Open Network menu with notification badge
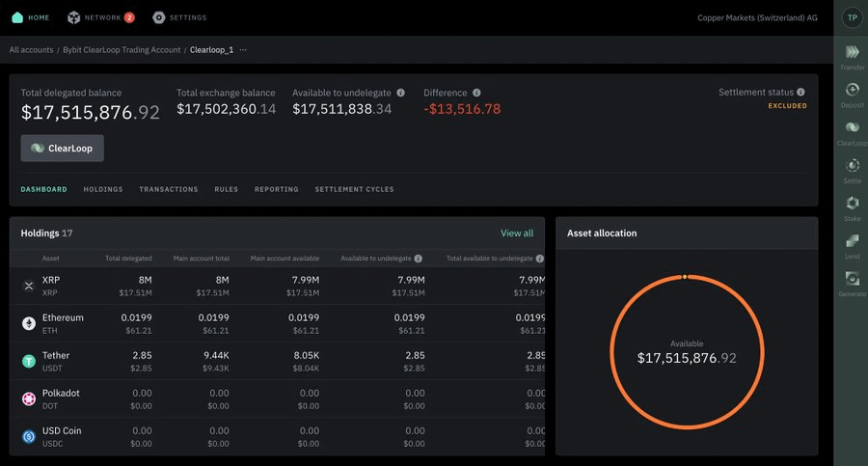This screenshot has width=868, height=466. click(x=100, y=17)
